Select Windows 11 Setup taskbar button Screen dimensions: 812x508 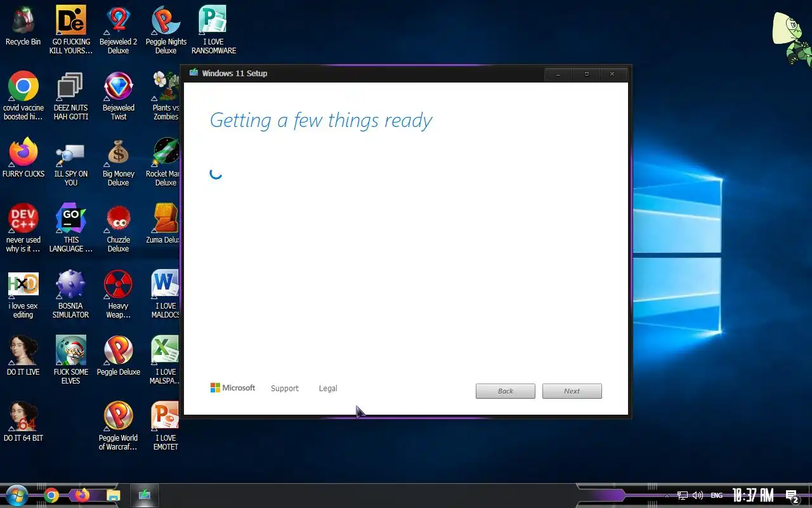coord(145,495)
